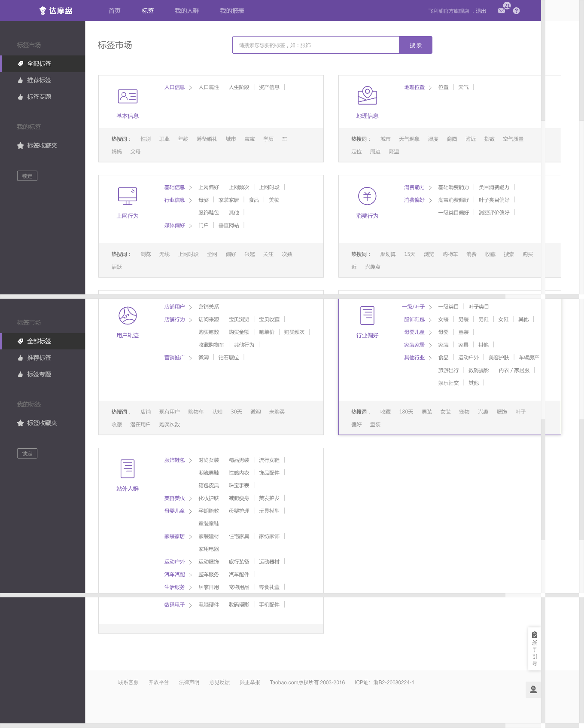Click the 行业偏好 document icon
The height and width of the screenshot is (728, 584).
(367, 315)
